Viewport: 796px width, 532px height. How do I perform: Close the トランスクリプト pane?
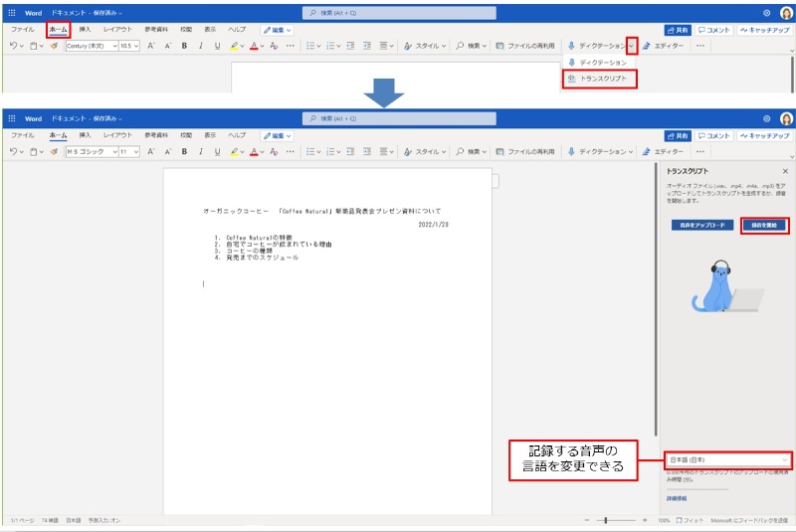click(785, 171)
